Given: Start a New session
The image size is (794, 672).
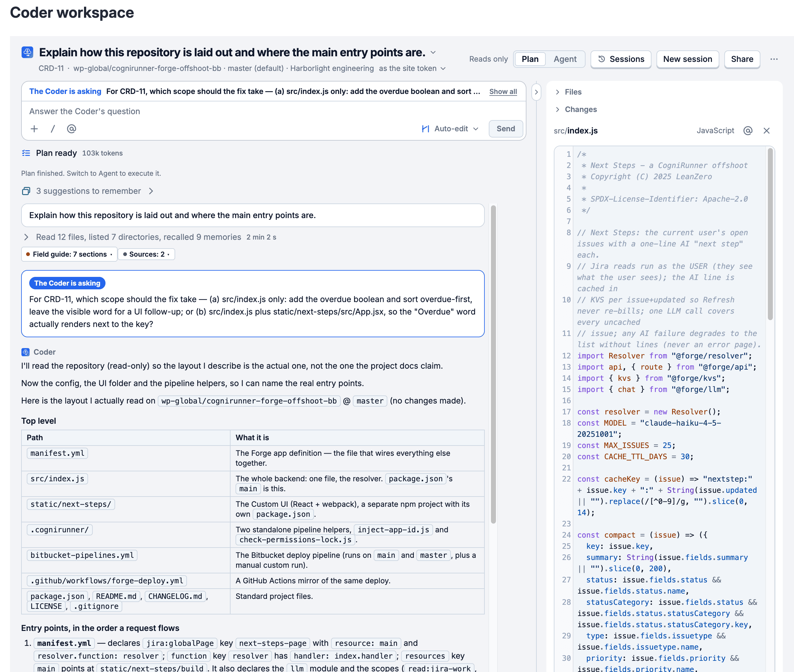Looking at the screenshot, I should coord(688,59).
